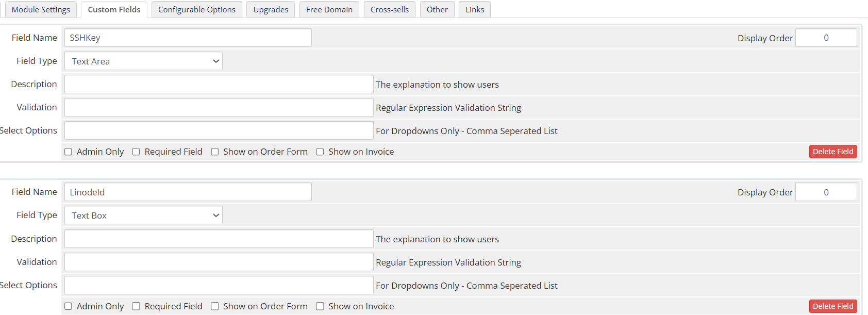
Task: Check Admin Only for LinodeId field
Action: point(68,306)
